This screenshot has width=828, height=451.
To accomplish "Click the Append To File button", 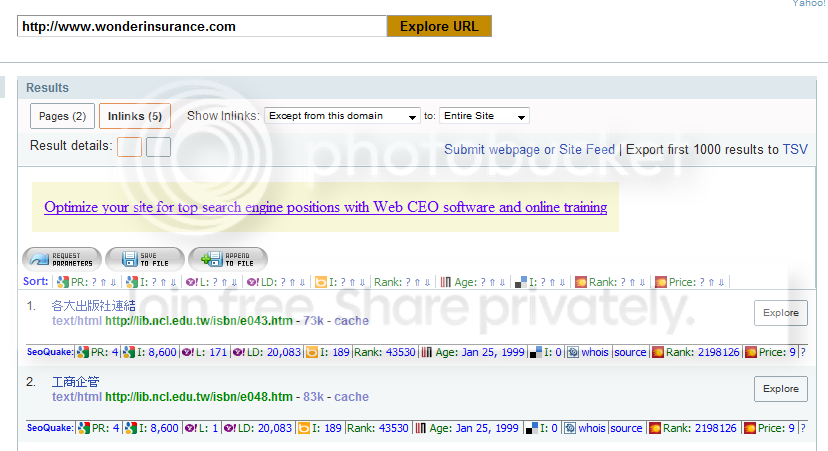I will (x=228, y=259).
